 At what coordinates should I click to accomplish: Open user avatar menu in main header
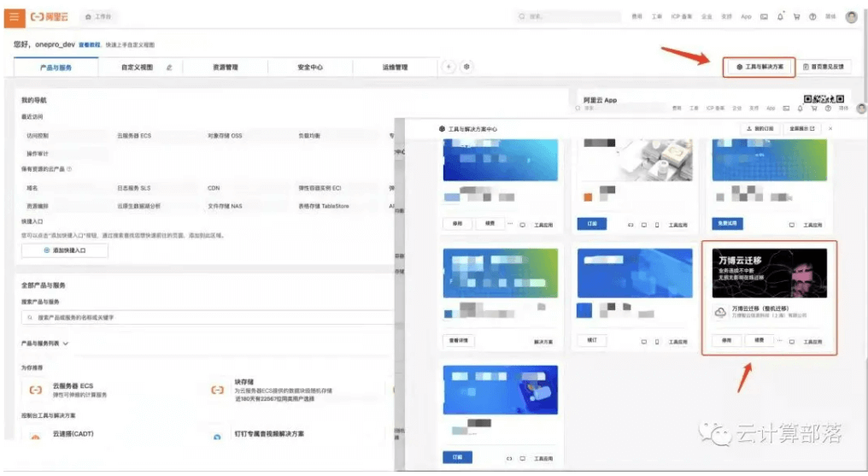pyautogui.click(x=852, y=17)
